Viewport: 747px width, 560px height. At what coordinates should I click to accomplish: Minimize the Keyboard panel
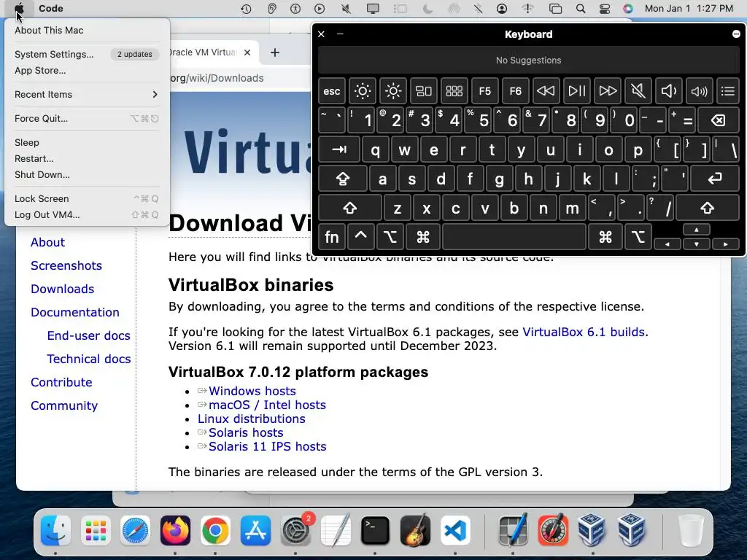pos(340,34)
